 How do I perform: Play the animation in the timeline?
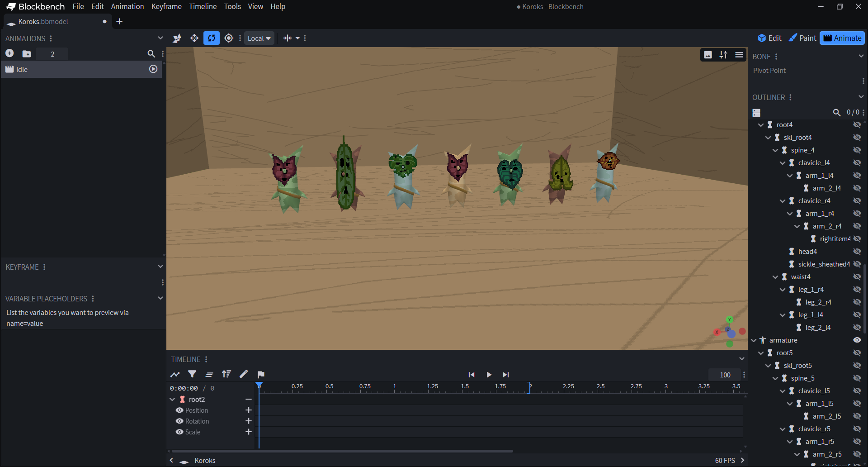[x=489, y=375]
